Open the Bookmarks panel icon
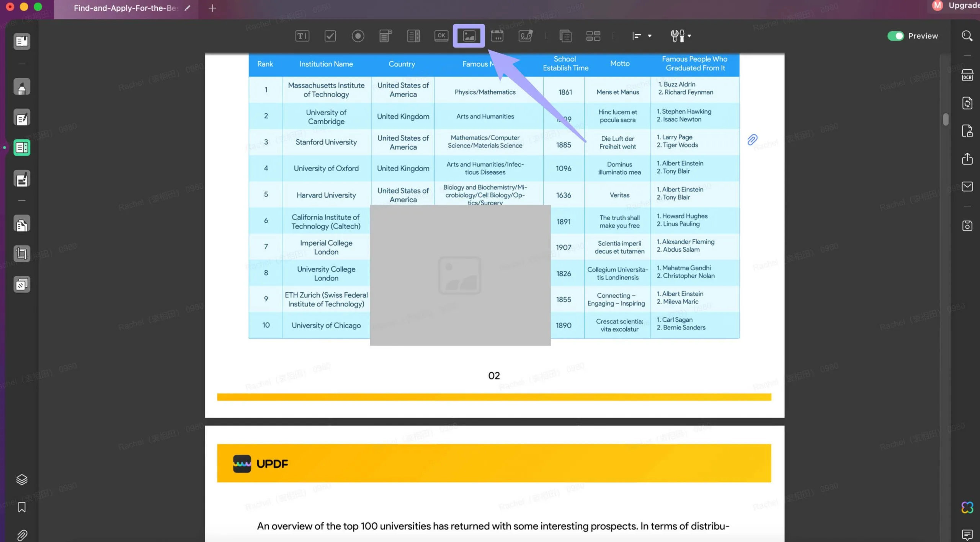 22,507
